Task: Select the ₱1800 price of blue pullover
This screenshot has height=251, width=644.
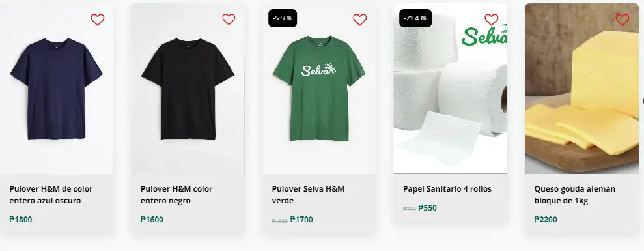Action: coord(21,219)
